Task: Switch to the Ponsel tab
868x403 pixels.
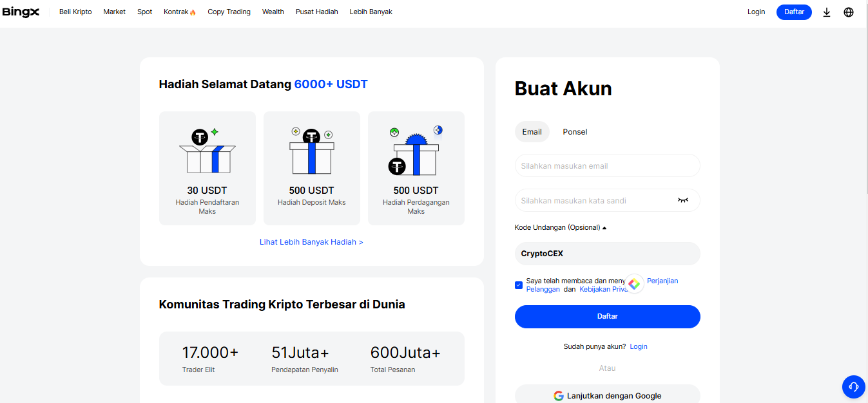Action: [x=574, y=131]
